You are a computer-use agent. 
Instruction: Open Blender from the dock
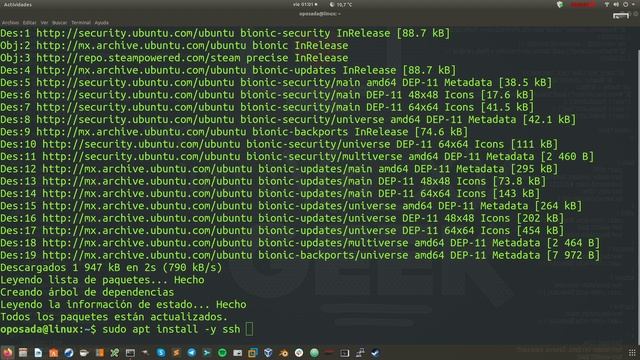pyautogui.click(x=283, y=353)
